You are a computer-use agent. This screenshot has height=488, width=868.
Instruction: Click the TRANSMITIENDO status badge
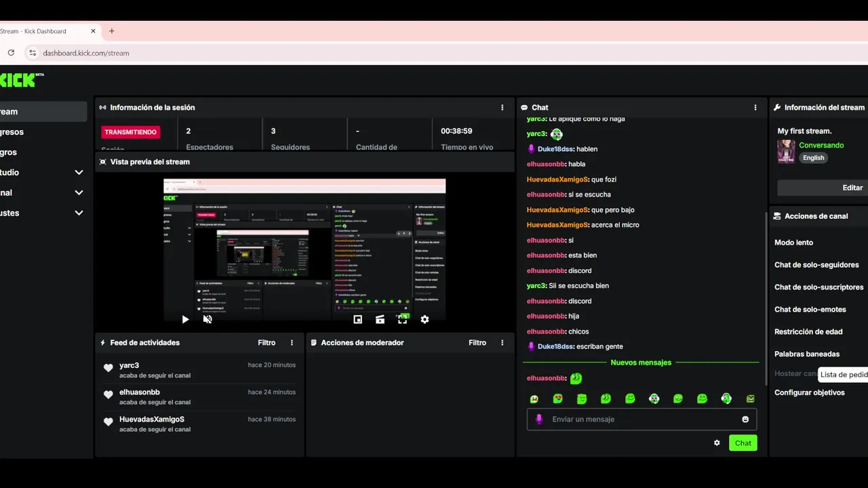[x=131, y=132]
